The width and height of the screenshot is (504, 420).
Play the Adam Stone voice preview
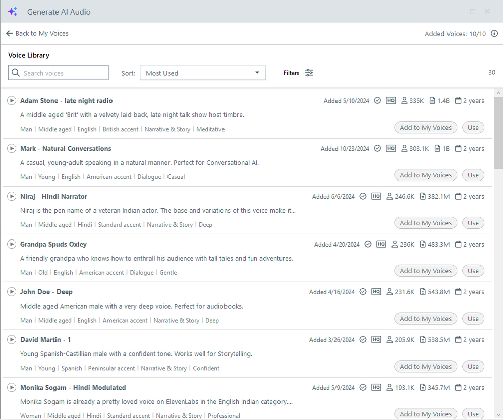click(12, 101)
